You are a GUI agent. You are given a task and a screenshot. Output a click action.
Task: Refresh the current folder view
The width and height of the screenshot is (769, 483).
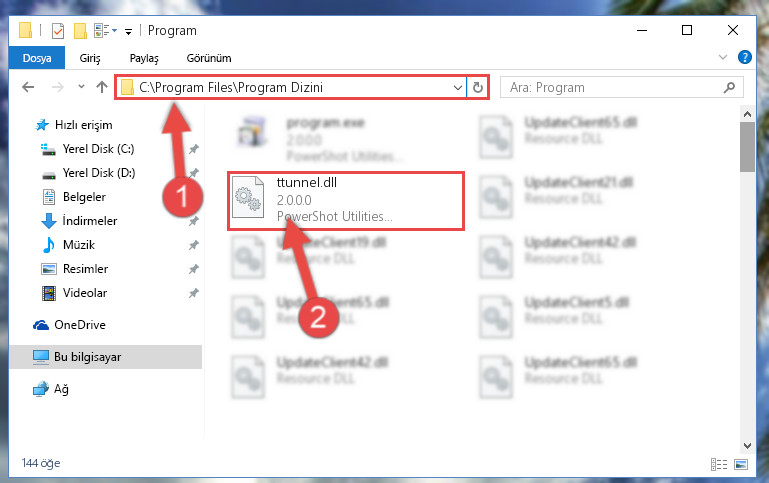(x=478, y=87)
